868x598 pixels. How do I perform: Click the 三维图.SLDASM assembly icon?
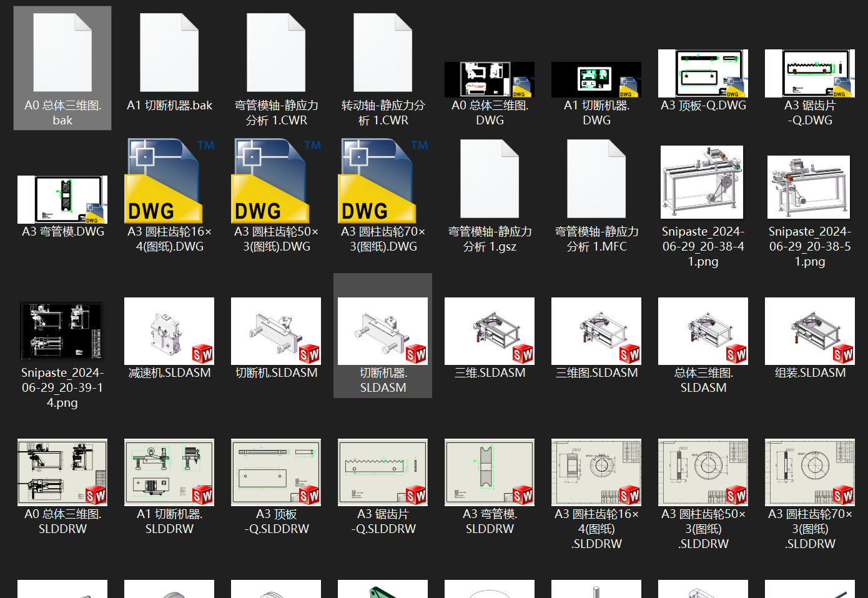pos(596,331)
